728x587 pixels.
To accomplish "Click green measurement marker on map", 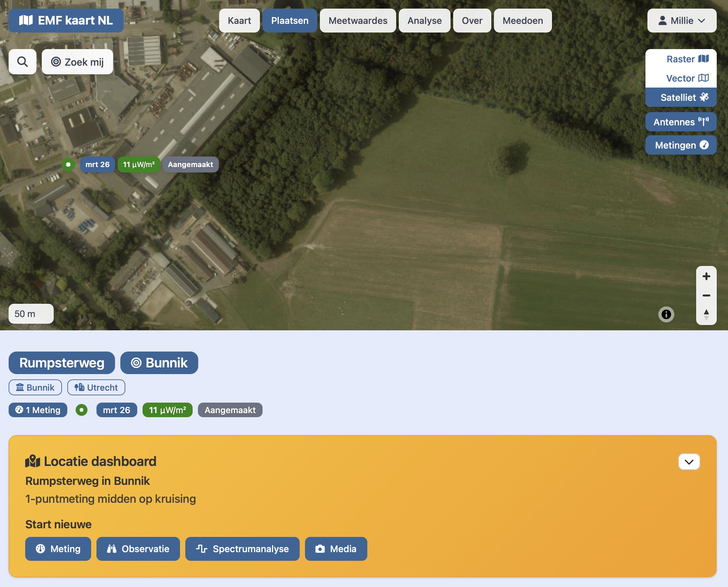I will pos(68,165).
